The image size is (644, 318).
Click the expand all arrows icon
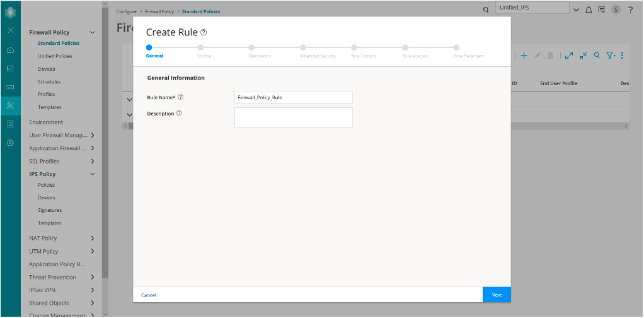[568, 56]
